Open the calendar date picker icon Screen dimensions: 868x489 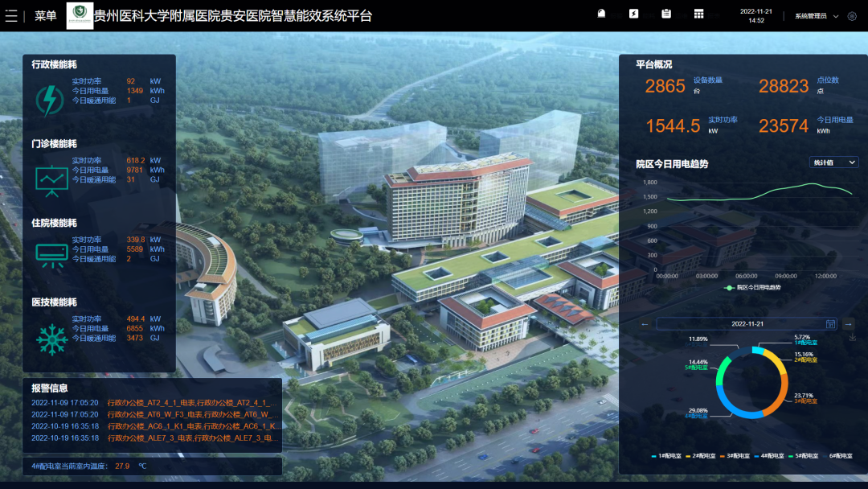point(831,323)
